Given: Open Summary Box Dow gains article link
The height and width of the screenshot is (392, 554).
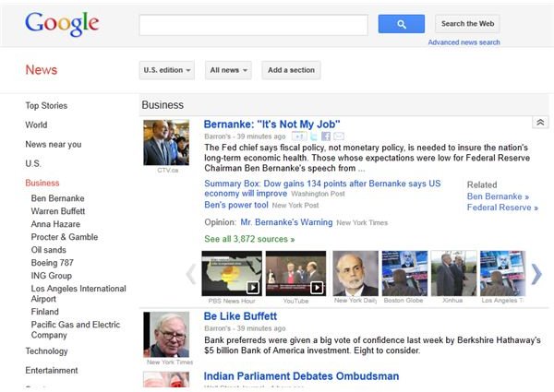Looking at the screenshot, I should [322, 188].
